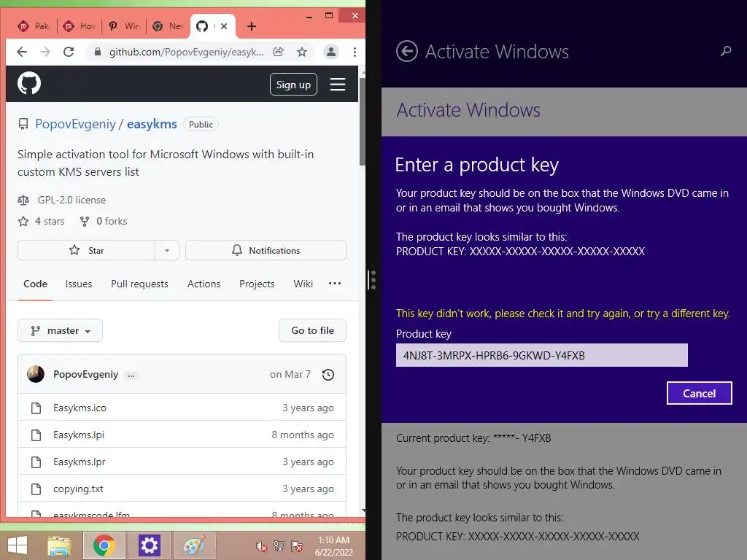Screen dimensions: 747x560
Task: Close the active GitHub tab
Action: click(224, 26)
